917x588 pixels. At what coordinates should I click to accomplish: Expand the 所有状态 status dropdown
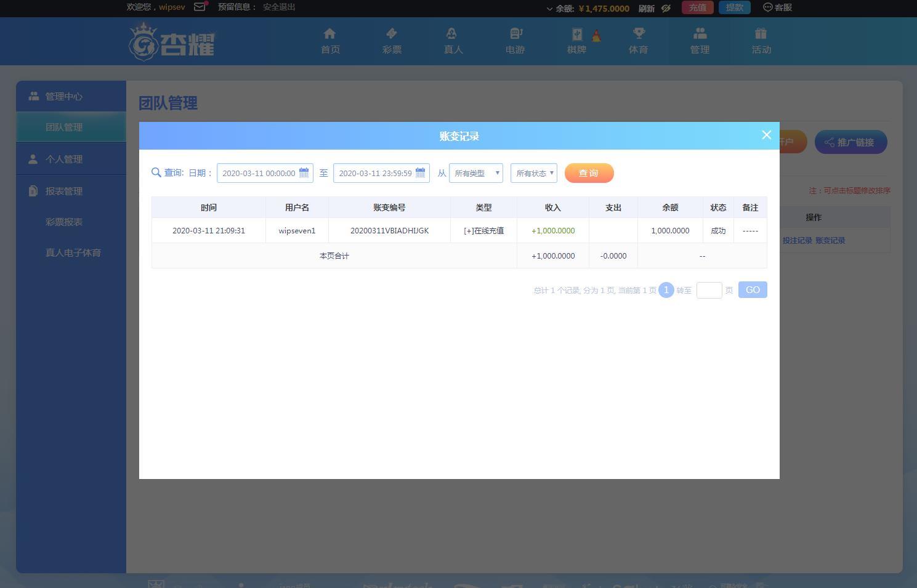tap(534, 173)
